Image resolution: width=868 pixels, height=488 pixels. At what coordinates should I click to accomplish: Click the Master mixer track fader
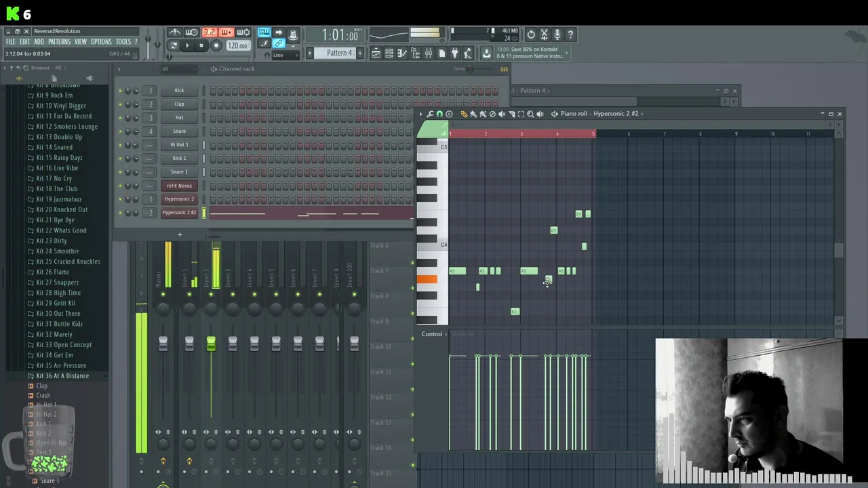pyautogui.click(x=163, y=344)
